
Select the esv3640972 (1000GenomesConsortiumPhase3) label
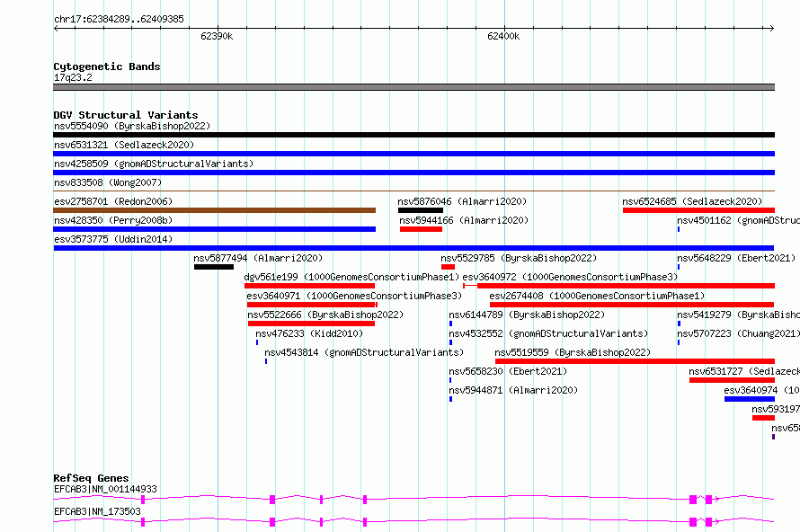click(x=570, y=277)
